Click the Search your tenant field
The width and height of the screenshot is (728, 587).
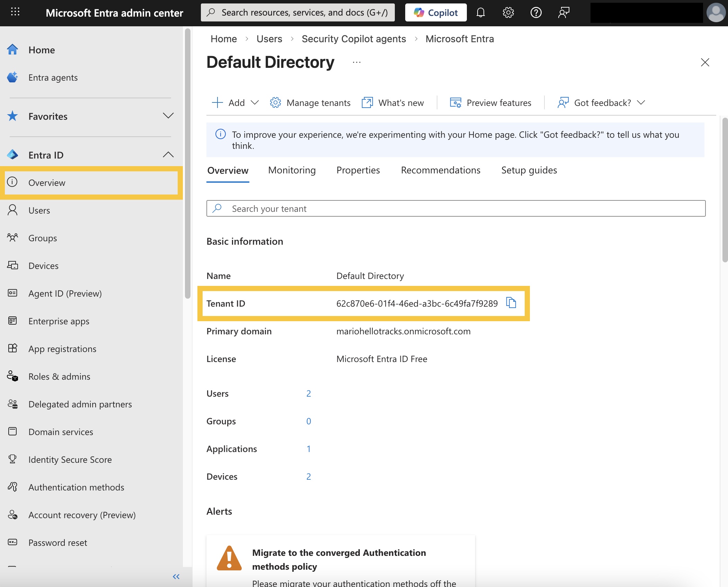(x=456, y=209)
